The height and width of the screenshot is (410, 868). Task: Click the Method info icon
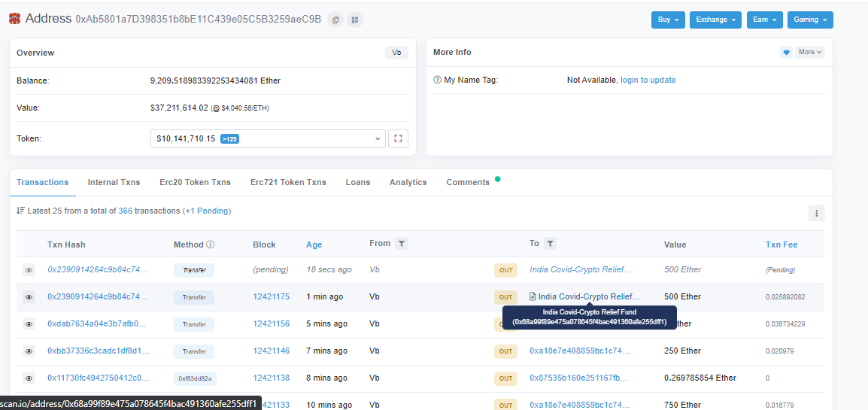(211, 244)
